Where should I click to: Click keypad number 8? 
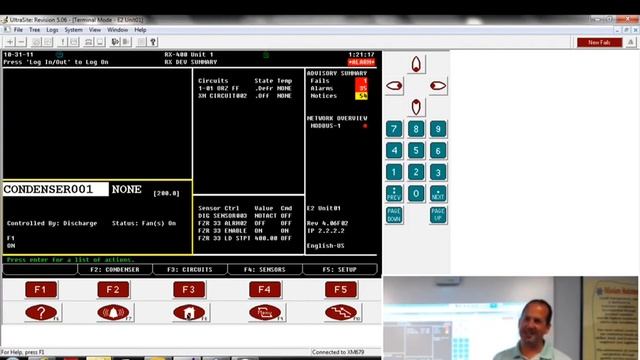[416, 129]
